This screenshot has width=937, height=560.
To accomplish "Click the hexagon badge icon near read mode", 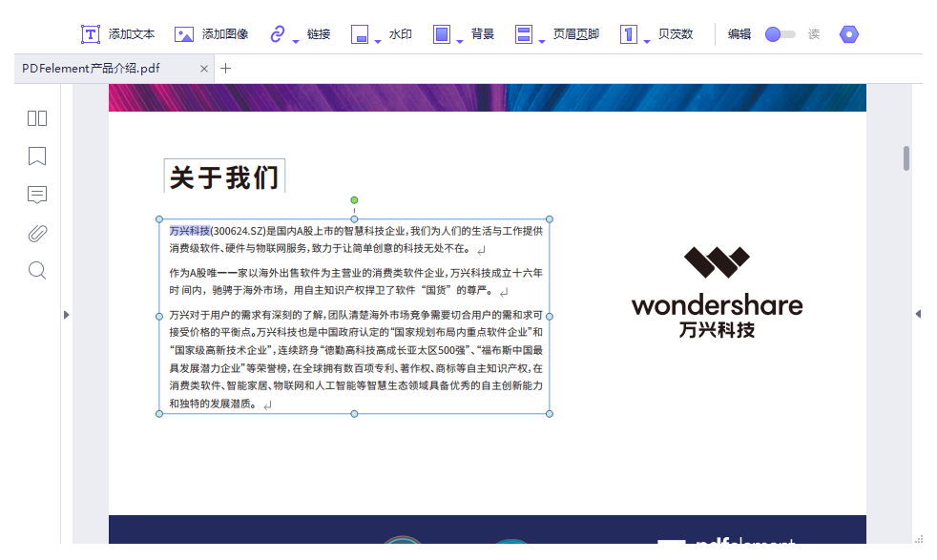I will click(x=848, y=33).
